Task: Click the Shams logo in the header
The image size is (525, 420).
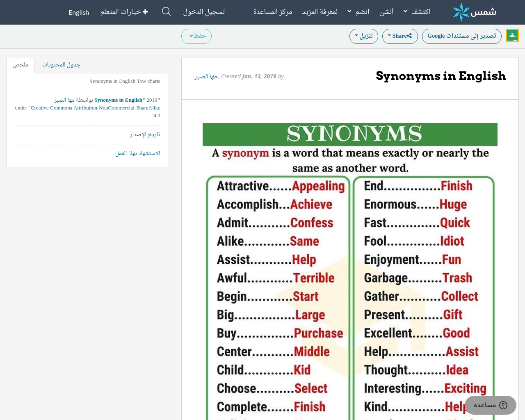Action: pos(475,12)
